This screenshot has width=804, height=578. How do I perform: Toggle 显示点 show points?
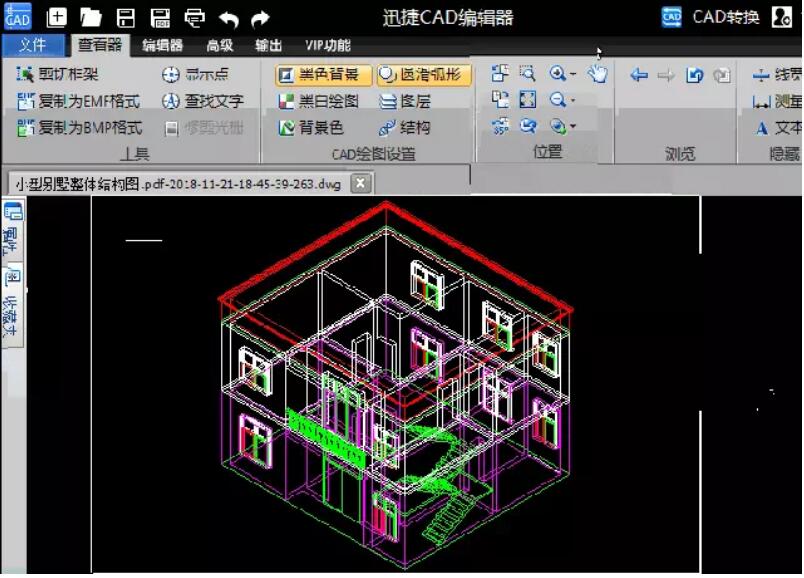coord(195,74)
